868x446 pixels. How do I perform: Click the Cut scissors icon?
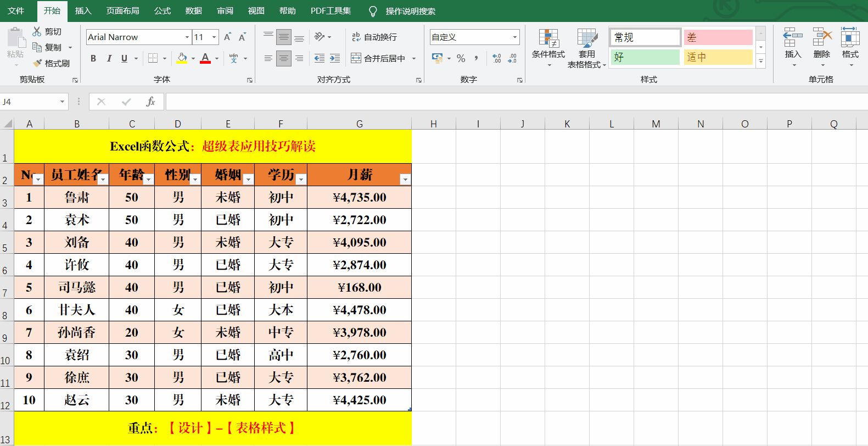pos(37,31)
